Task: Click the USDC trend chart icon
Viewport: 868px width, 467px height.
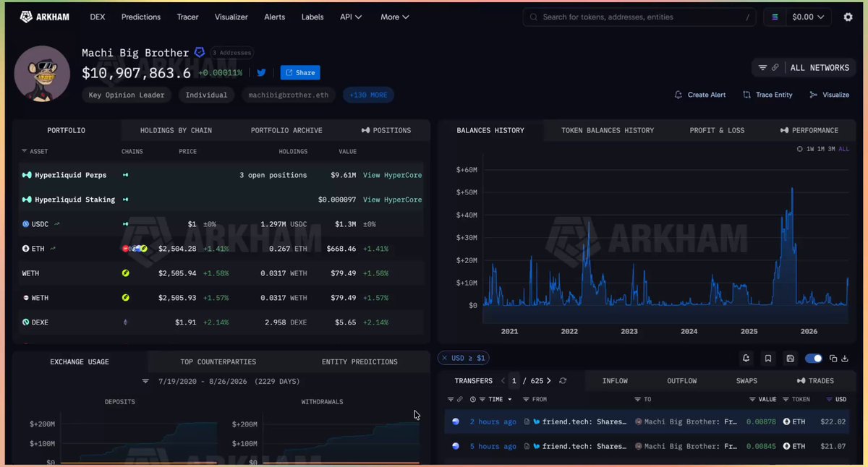Action: point(57,224)
